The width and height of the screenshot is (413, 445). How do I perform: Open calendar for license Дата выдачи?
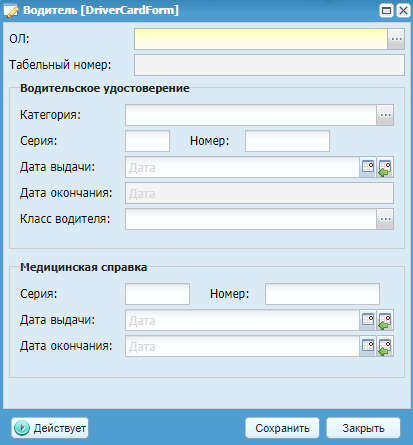368,167
